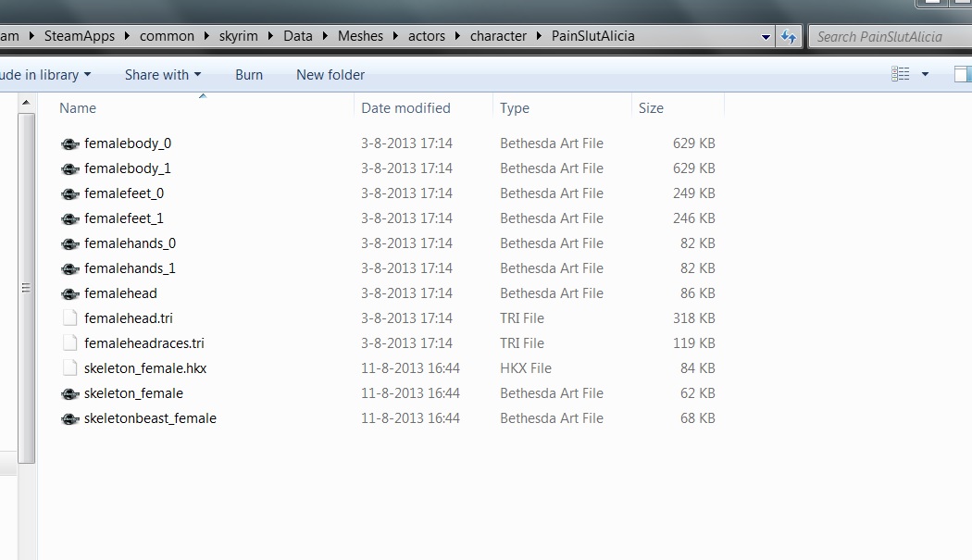Click the Burn toolbar button

point(249,74)
